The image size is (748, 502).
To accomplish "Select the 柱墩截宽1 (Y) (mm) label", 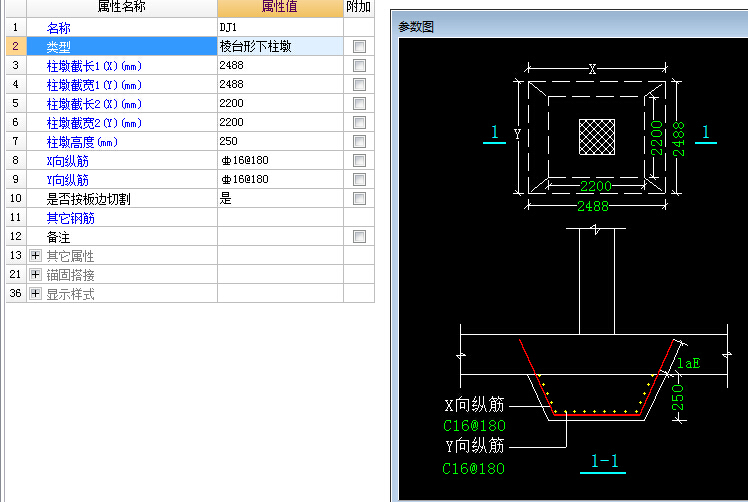I will (94, 85).
